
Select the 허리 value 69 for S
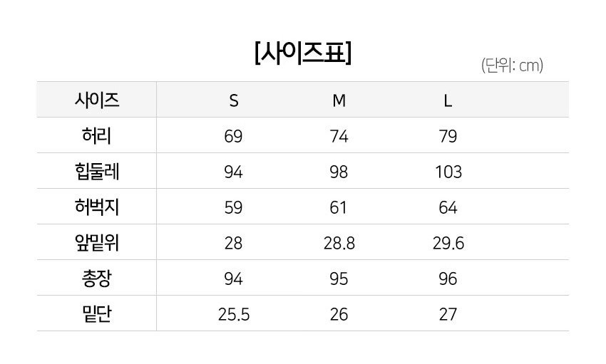pos(234,137)
